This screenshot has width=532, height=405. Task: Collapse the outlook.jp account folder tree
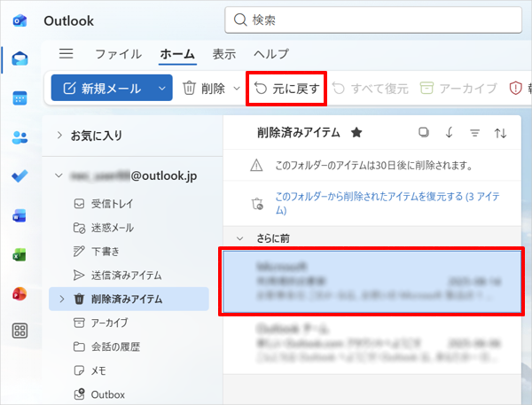[59, 175]
